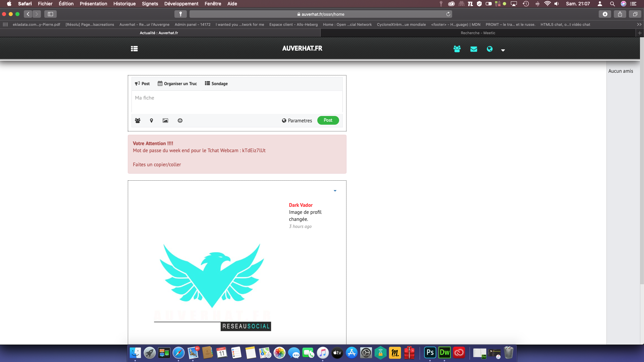This screenshot has height=362, width=644.
Task: Show more bookmarks chevron
Action: (x=639, y=24)
